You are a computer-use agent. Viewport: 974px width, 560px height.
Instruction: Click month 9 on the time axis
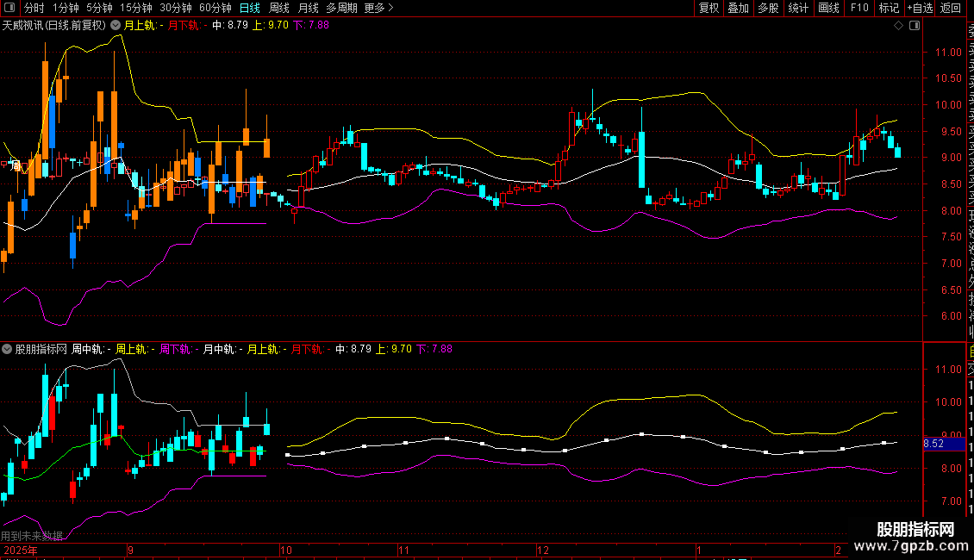[130, 550]
